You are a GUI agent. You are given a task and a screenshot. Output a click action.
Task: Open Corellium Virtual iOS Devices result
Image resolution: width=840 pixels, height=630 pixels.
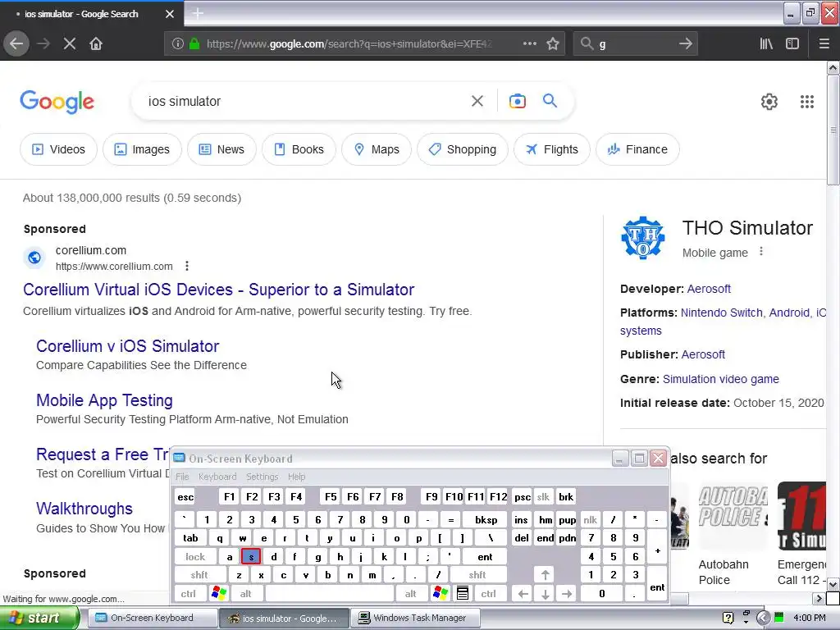pyautogui.click(x=218, y=290)
